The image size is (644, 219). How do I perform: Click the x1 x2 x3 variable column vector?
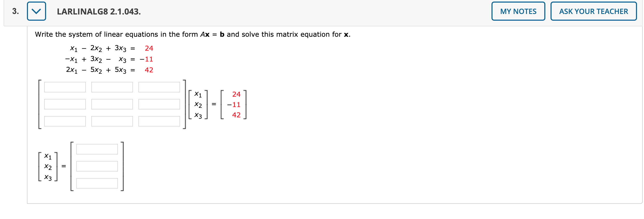pyautogui.click(x=198, y=104)
